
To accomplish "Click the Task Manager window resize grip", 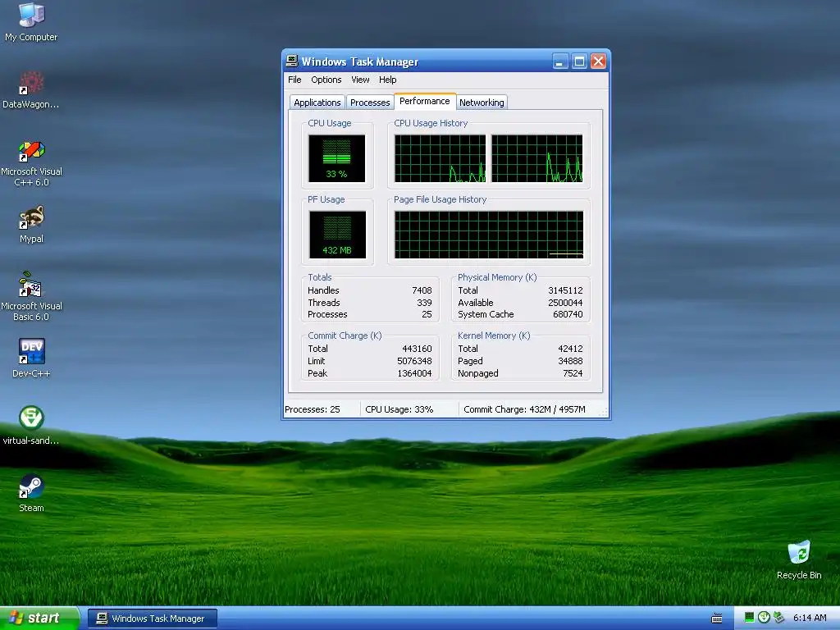I will [603, 412].
